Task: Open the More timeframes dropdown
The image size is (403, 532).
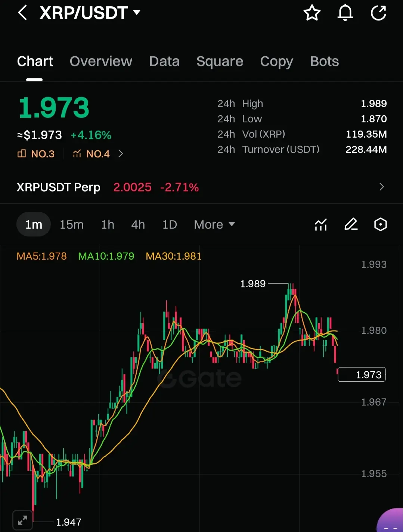Action: point(214,225)
